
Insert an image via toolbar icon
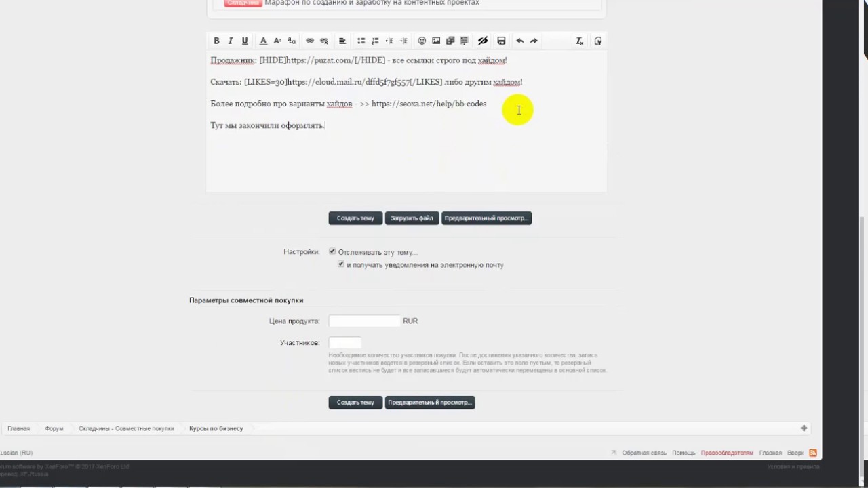pos(436,41)
